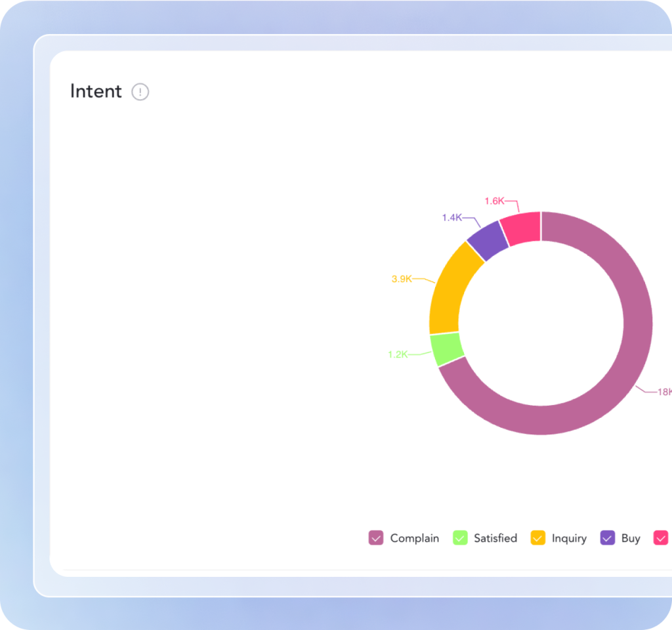Select the pink 1.6K donut slice

pyautogui.click(x=521, y=229)
